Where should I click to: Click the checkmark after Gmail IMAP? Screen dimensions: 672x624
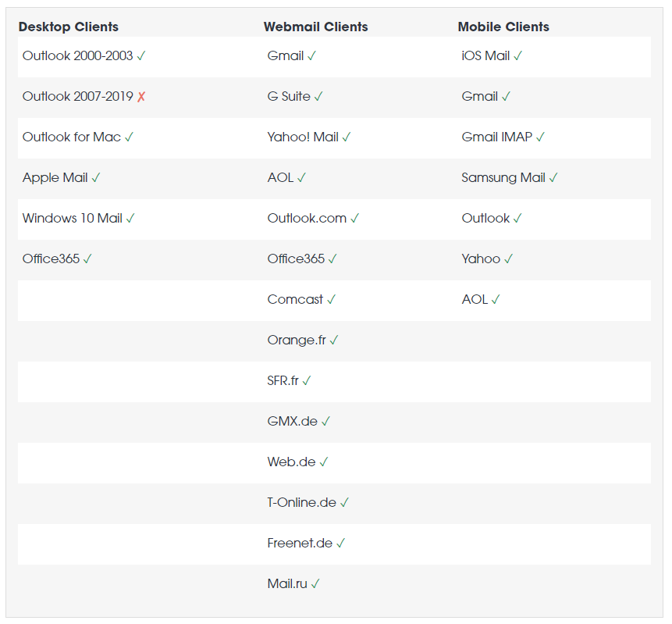tap(540, 137)
